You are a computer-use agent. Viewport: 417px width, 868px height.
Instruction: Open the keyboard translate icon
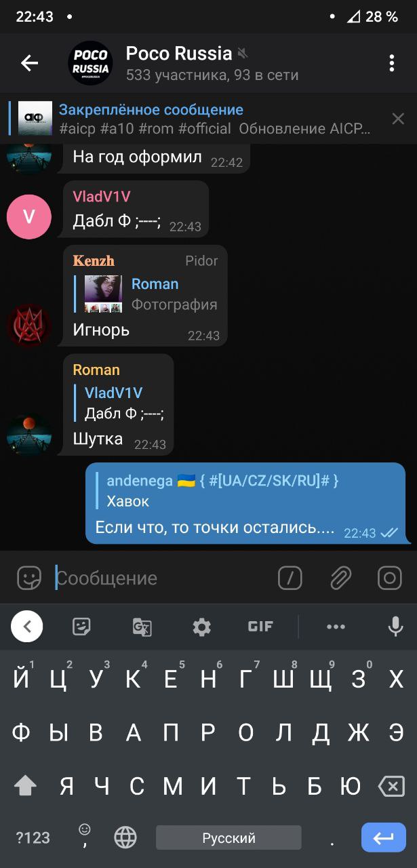coord(142,627)
